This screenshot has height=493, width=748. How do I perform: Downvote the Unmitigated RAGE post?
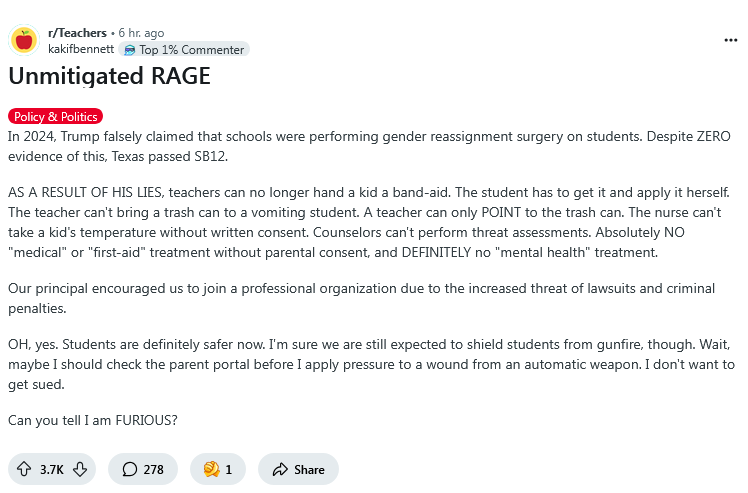pyautogui.click(x=81, y=469)
